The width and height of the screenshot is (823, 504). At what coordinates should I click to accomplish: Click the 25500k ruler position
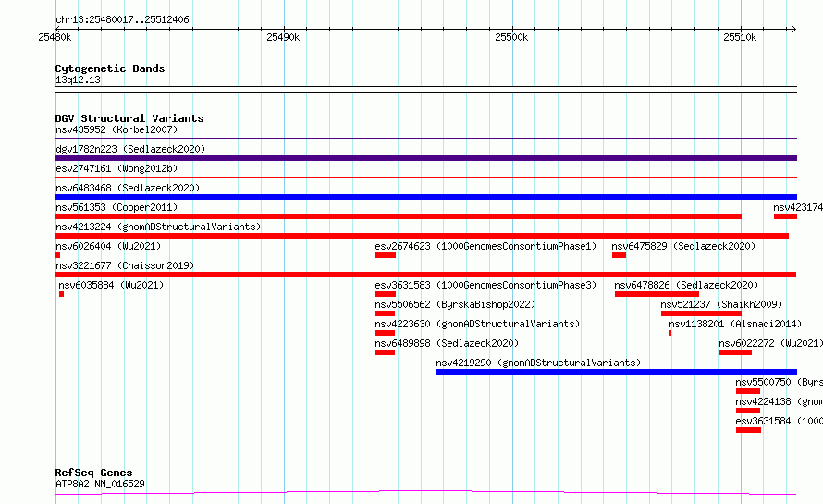(511, 37)
